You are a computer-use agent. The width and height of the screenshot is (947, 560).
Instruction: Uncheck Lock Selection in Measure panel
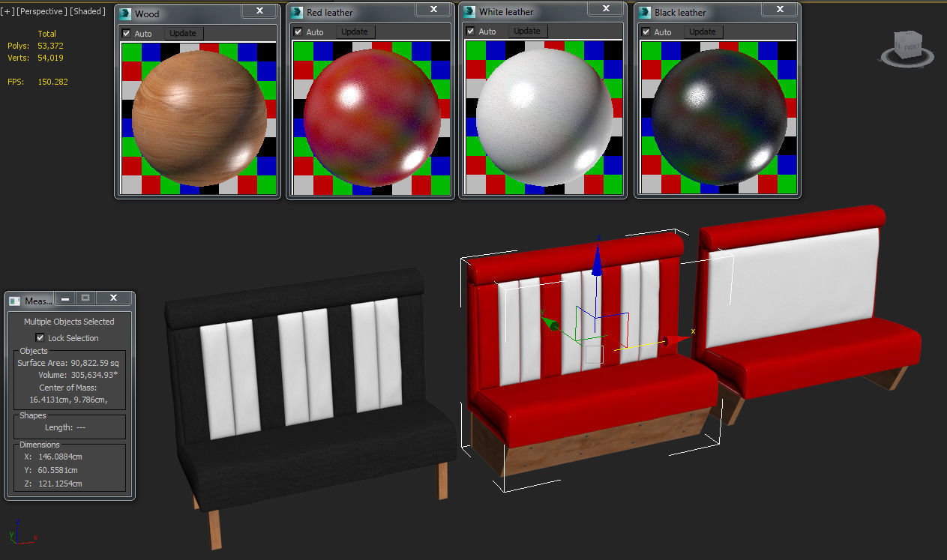[x=40, y=338]
